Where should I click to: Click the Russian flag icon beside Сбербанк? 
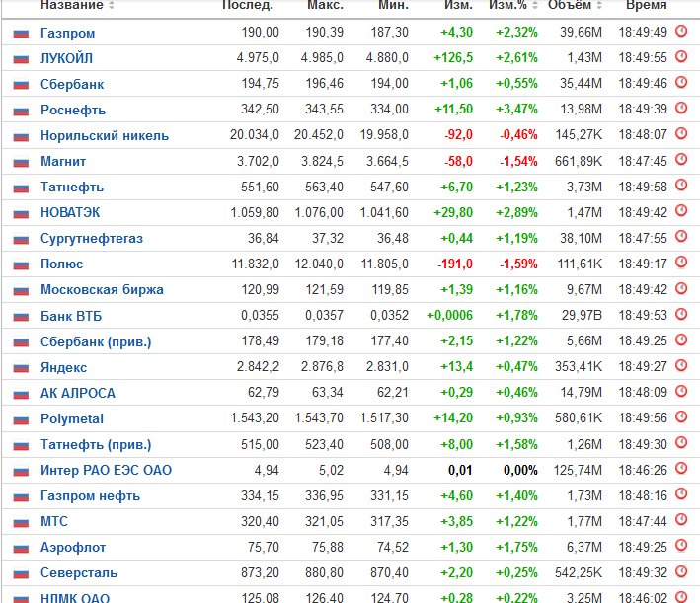click(21, 85)
